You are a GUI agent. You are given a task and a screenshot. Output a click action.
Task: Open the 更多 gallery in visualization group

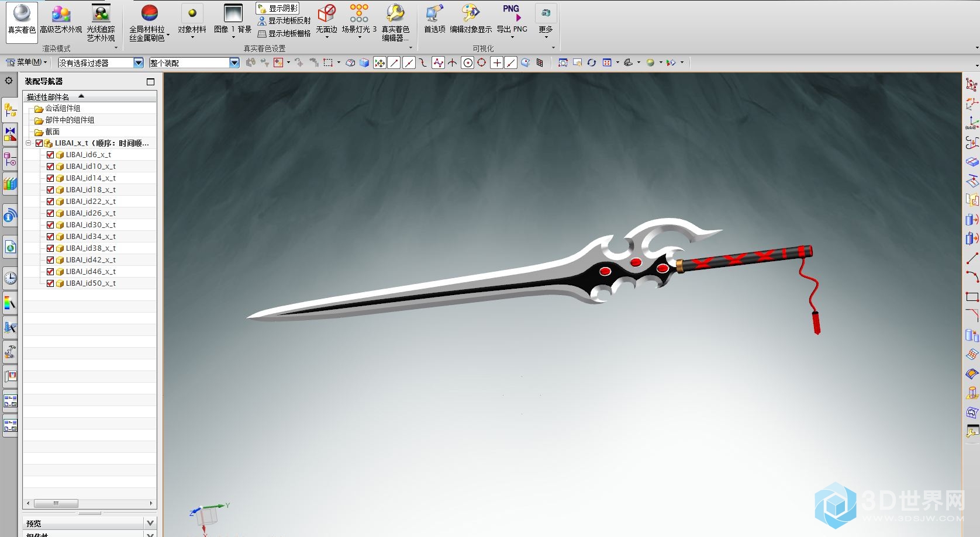pos(546,22)
